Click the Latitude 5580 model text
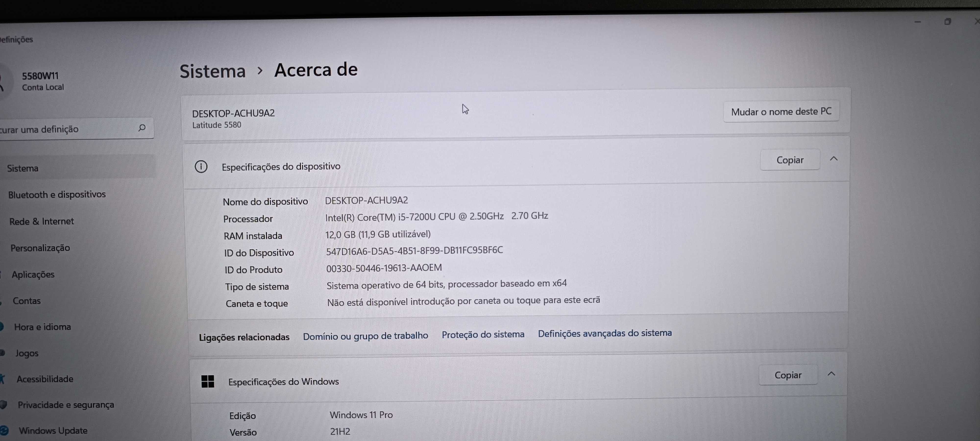This screenshot has height=441, width=980. tap(217, 125)
